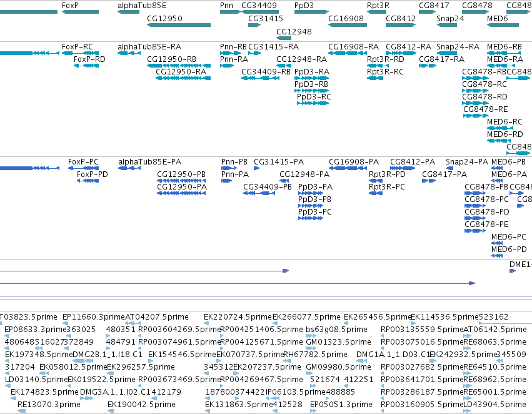This screenshot has width=532, height=414.
Task: Open the alphaTub85E-RA transcript label
Action: coord(149,46)
